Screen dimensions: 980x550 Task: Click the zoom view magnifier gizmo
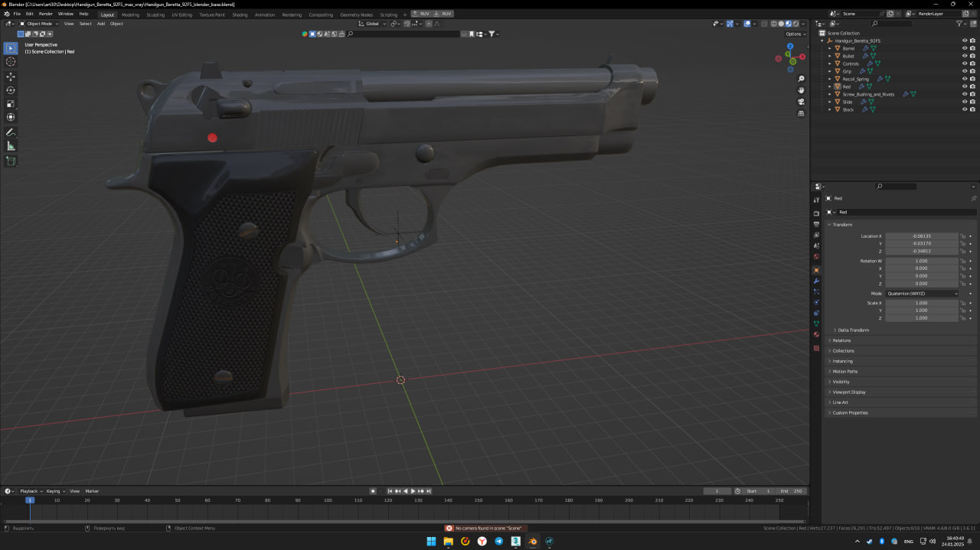click(x=801, y=79)
